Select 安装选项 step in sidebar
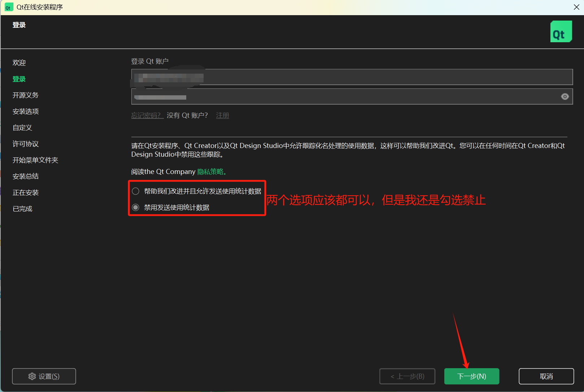This screenshot has height=392, width=584. [x=26, y=112]
